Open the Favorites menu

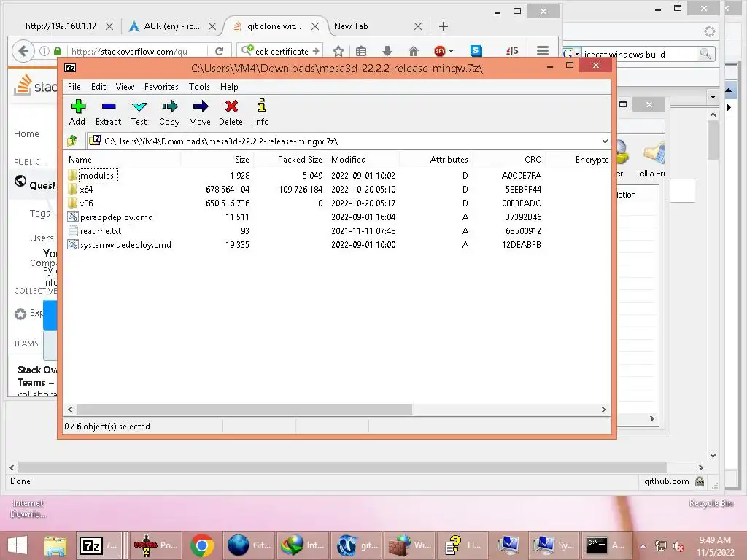161,87
